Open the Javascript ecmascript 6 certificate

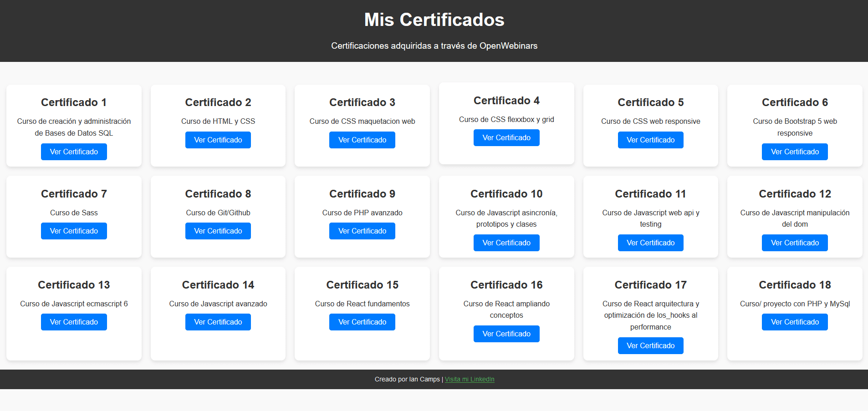pyautogui.click(x=74, y=322)
